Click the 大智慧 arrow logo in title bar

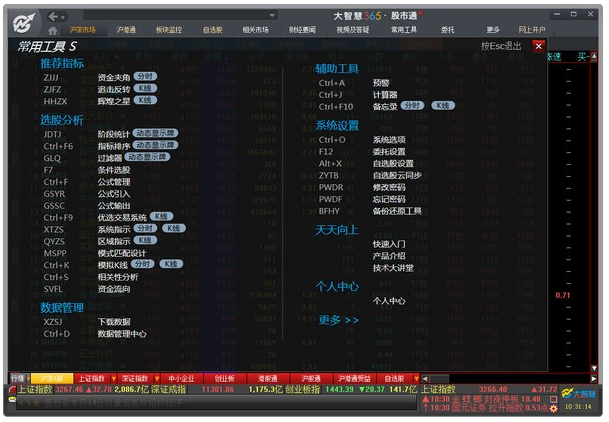(x=24, y=23)
